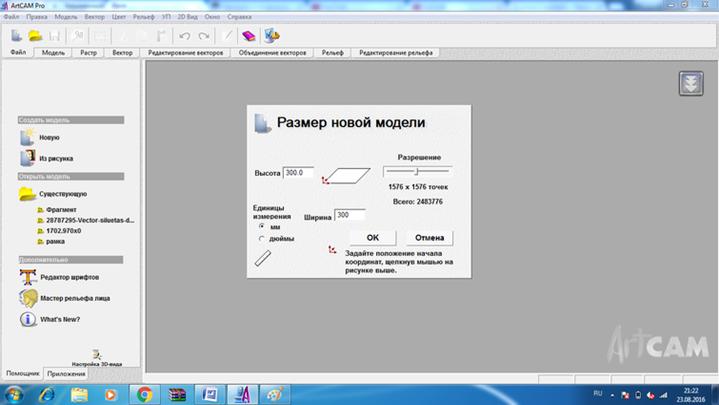719x405 pixels.
Task: Click the pencil notes icon in toolbar
Action: coord(227,36)
